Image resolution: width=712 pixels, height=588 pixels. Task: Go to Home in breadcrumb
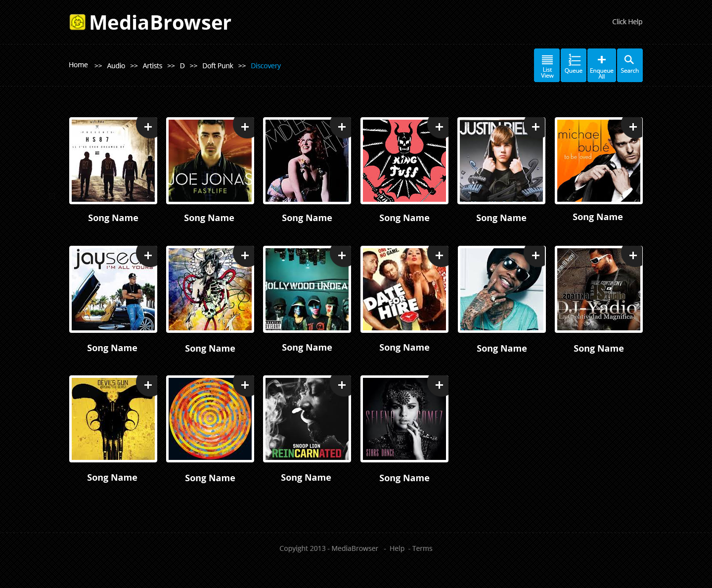point(78,65)
